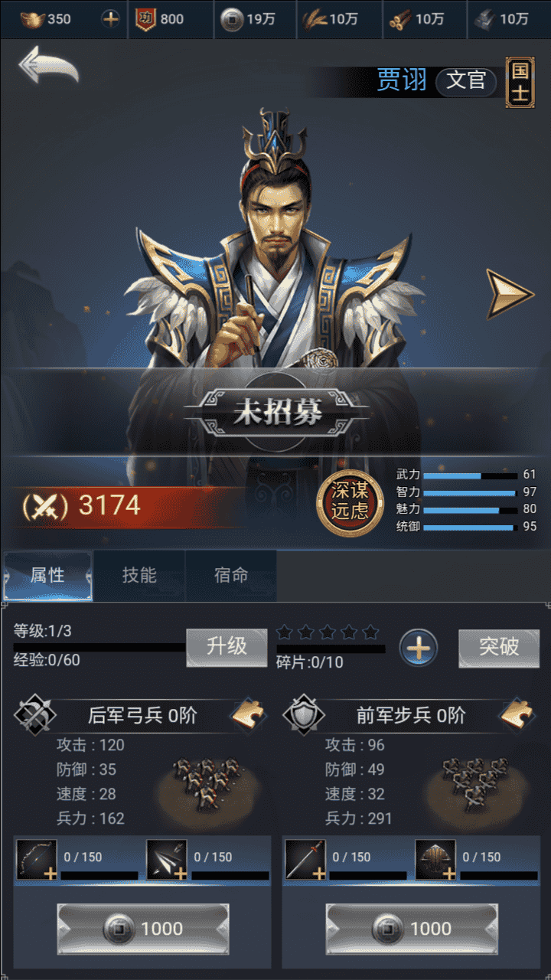Select the spear equipment slot
551x980 pixels.
click(305, 859)
